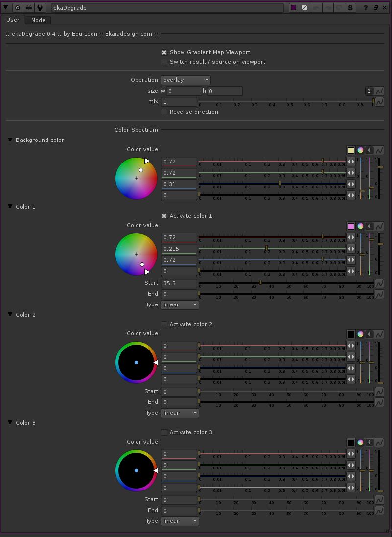Open Color 3 color animation curve icon

point(379,443)
